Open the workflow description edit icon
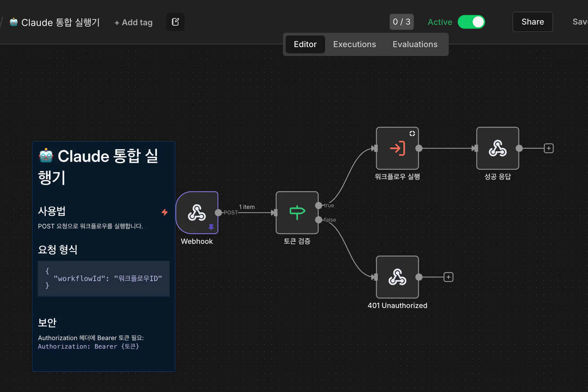 [x=175, y=22]
